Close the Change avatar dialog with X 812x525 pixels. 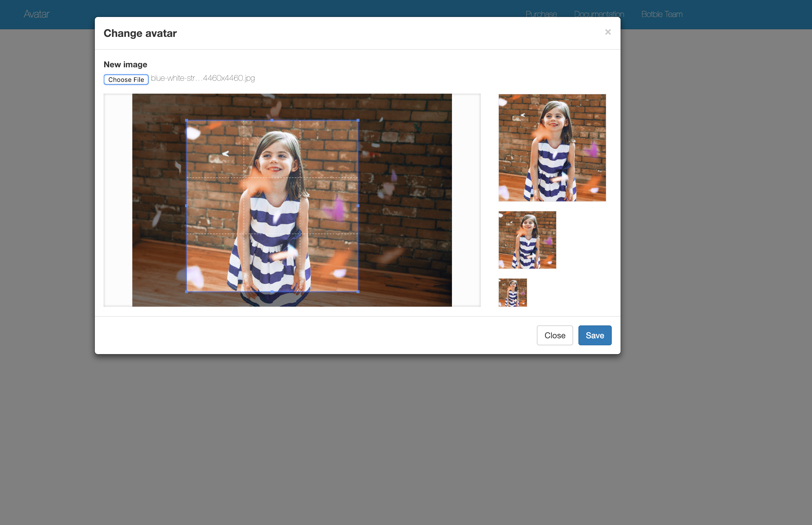pos(608,32)
